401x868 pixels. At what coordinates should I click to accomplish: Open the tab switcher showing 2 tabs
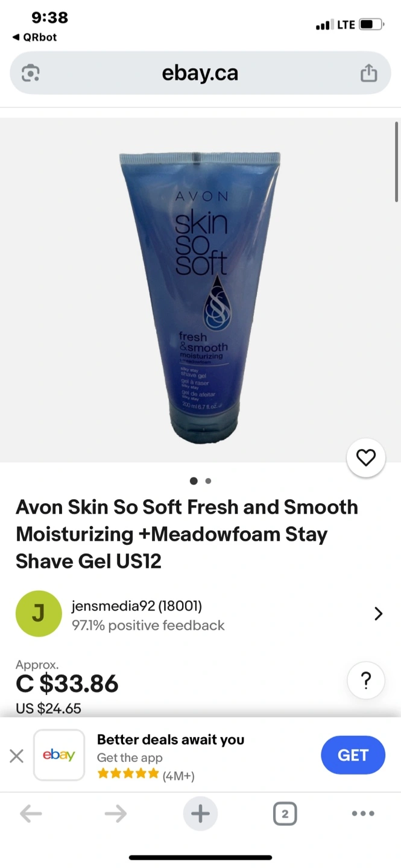point(285,814)
